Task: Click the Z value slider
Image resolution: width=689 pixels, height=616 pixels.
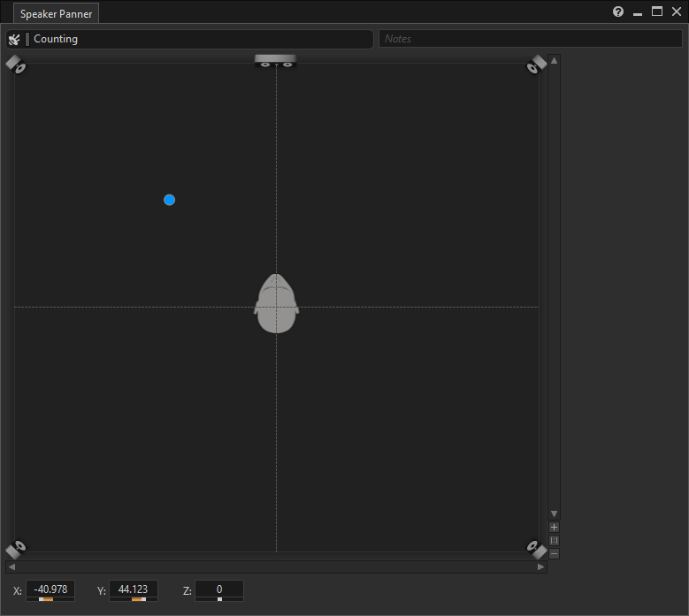Action: pos(219,599)
